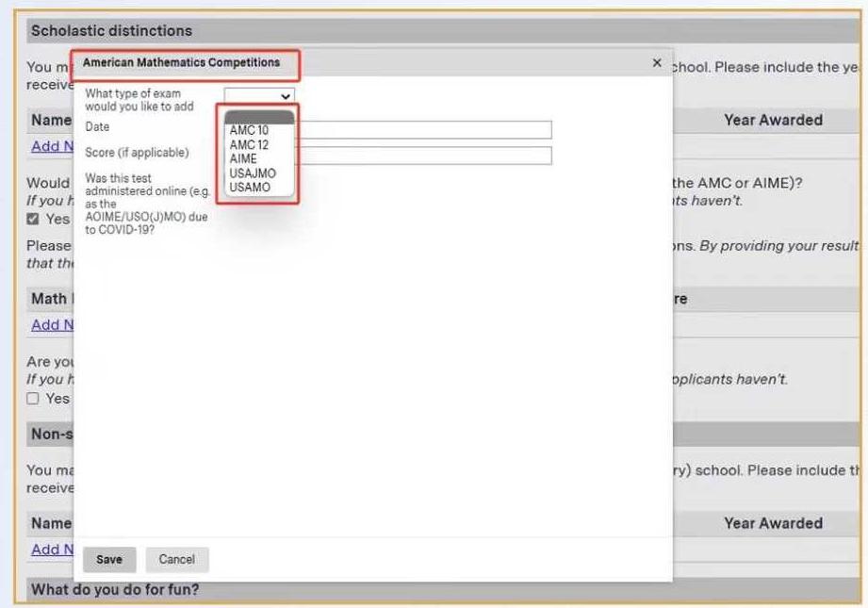Pick AIME in the exam list

click(x=243, y=159)
